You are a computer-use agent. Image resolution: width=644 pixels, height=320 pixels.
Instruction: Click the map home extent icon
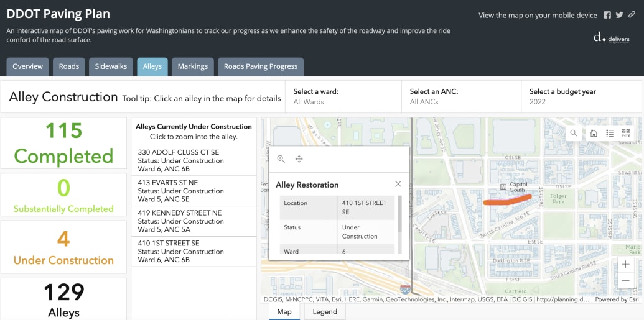(594, 133)
